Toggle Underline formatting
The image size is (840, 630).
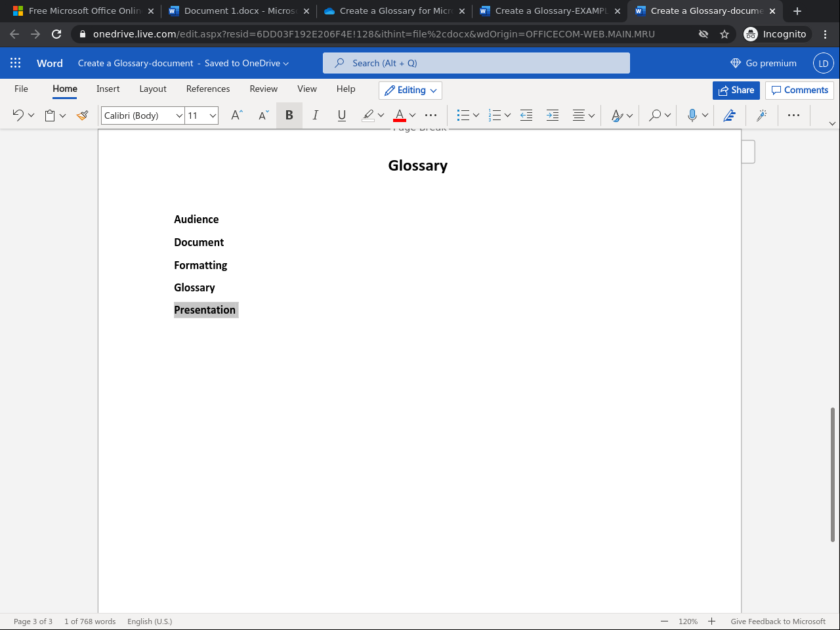341,115
